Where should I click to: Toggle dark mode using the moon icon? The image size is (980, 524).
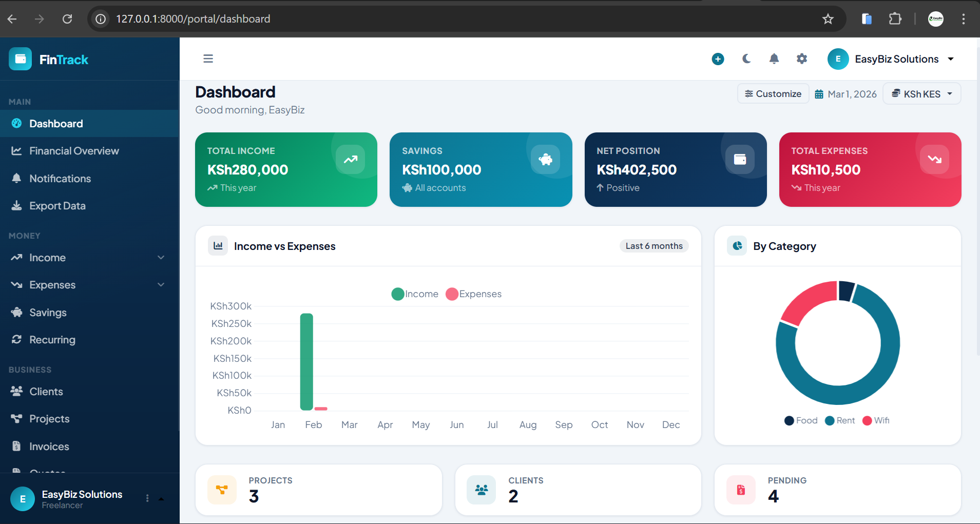[x=746, y=59]
